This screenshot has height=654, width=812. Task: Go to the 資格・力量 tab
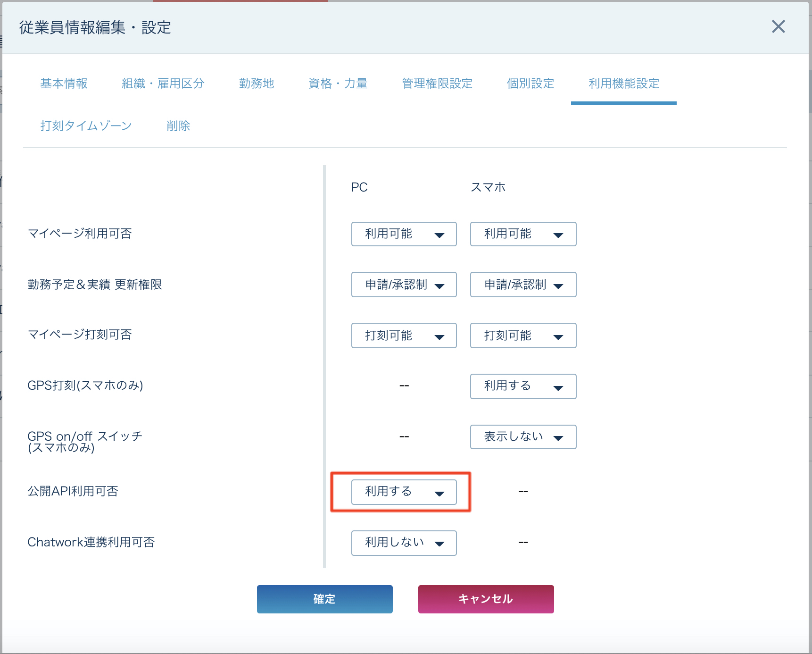coord(338,84)
